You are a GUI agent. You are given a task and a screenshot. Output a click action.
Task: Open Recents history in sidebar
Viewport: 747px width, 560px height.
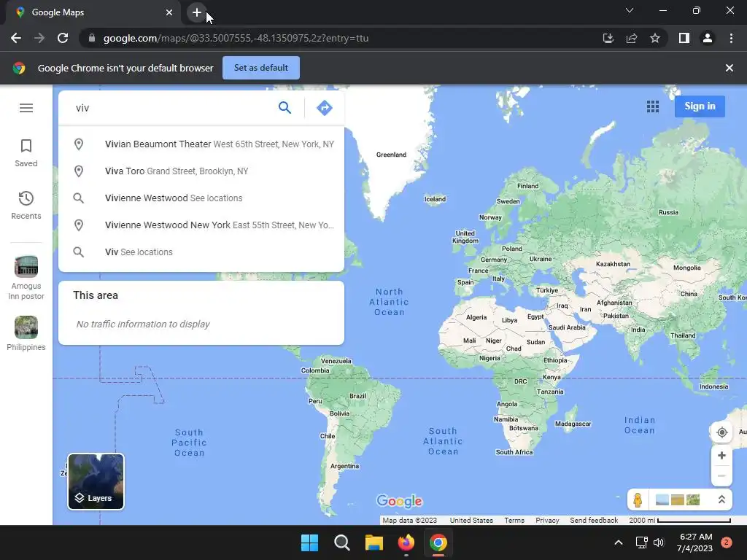(x=26, y=205)
